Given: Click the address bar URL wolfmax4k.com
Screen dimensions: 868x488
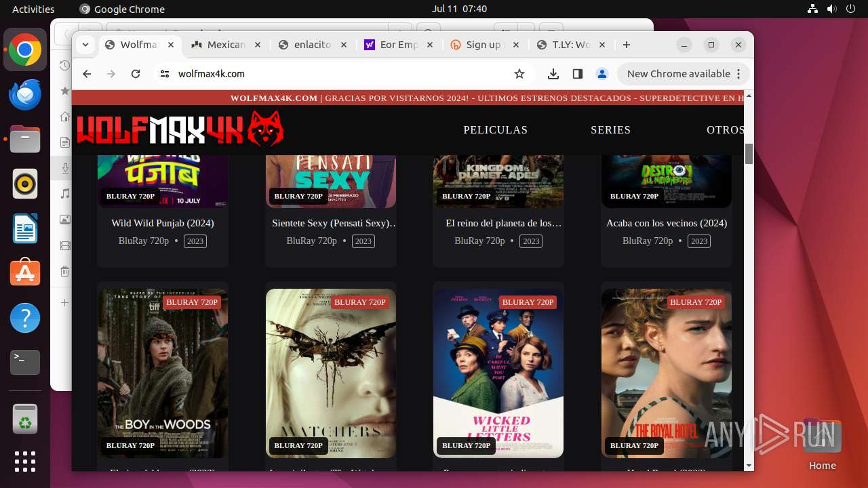Looking at the screenshot, I should click(x=212, y=74).
